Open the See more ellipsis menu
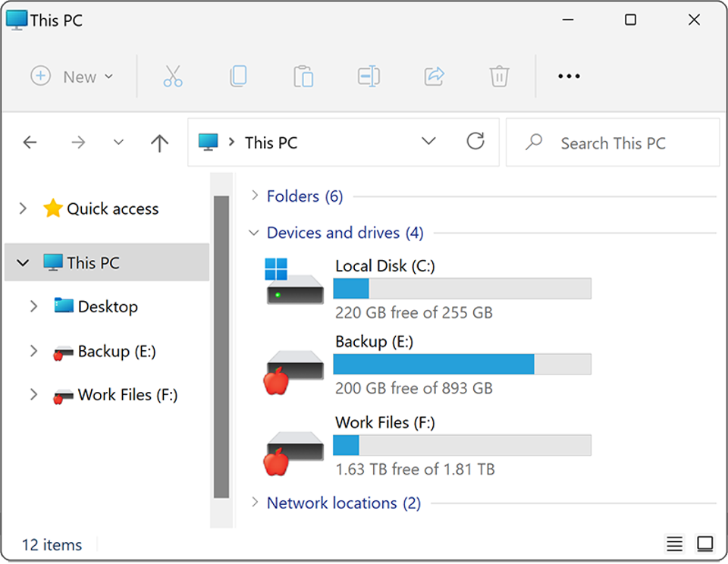This screenshot has width=728, height=564. tap(569, 76)
